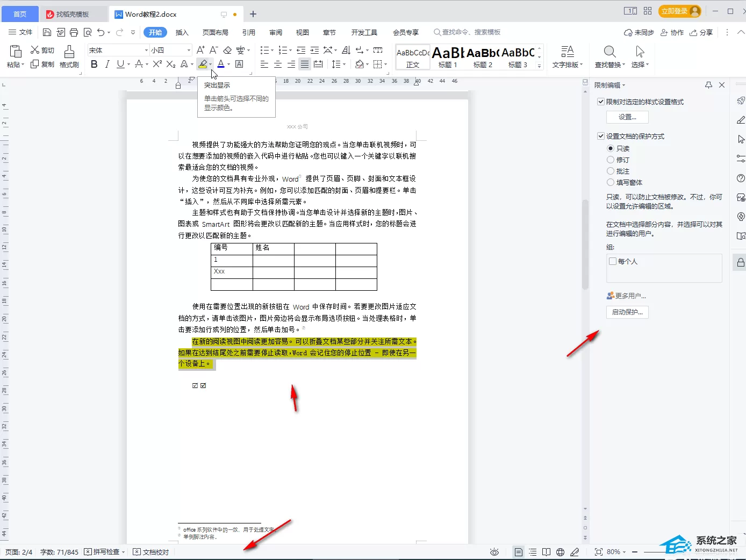Screen dimensions: 746x560
Task: Uncheck 限制对选定的样式设置格式 checkbox
Action: (601, 102)
